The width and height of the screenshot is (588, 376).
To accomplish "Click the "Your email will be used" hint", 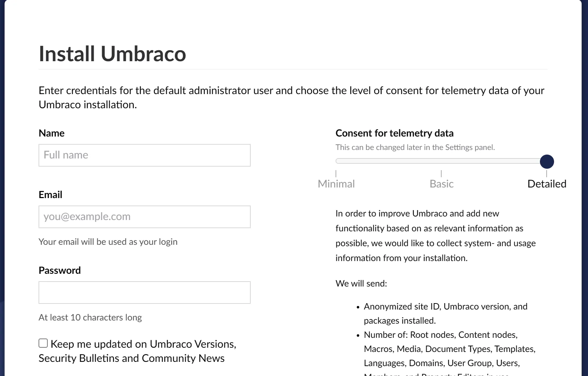I will coord(108,242).
